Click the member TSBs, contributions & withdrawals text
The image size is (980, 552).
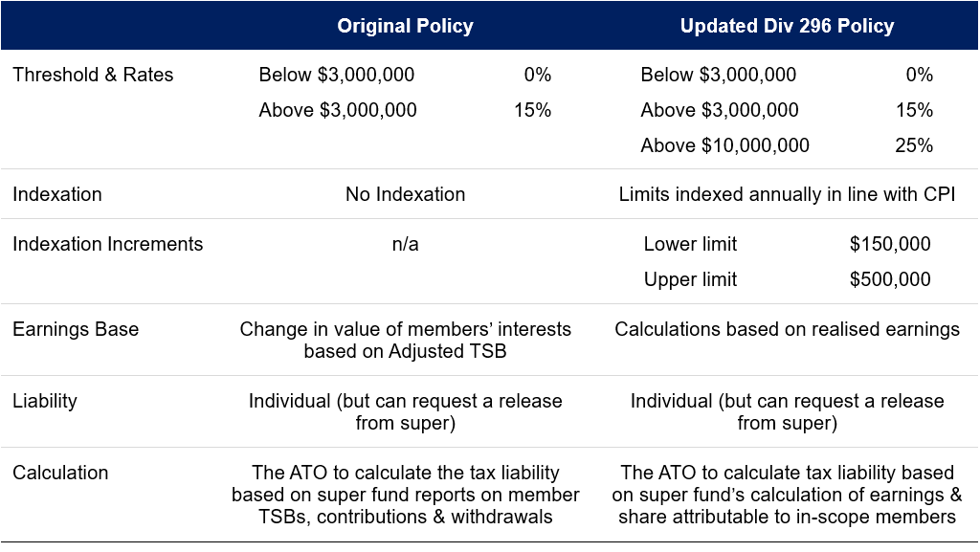(405, 517)
